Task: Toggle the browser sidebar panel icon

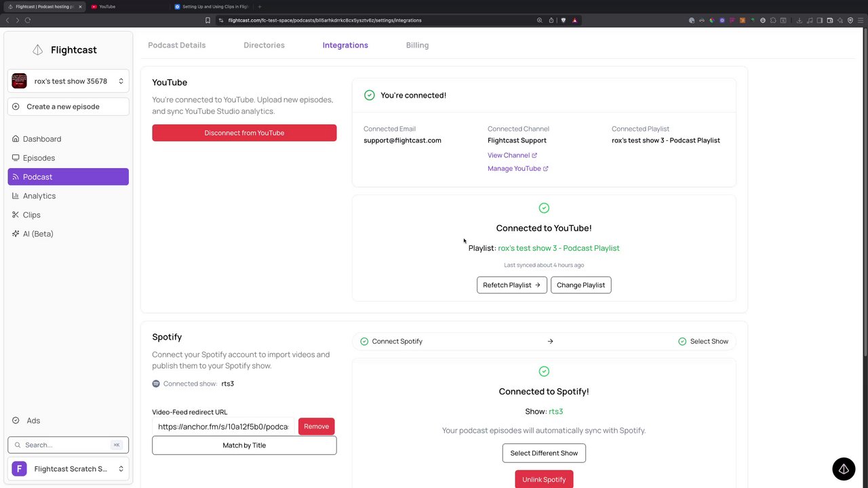Action: tap(820, 20)
